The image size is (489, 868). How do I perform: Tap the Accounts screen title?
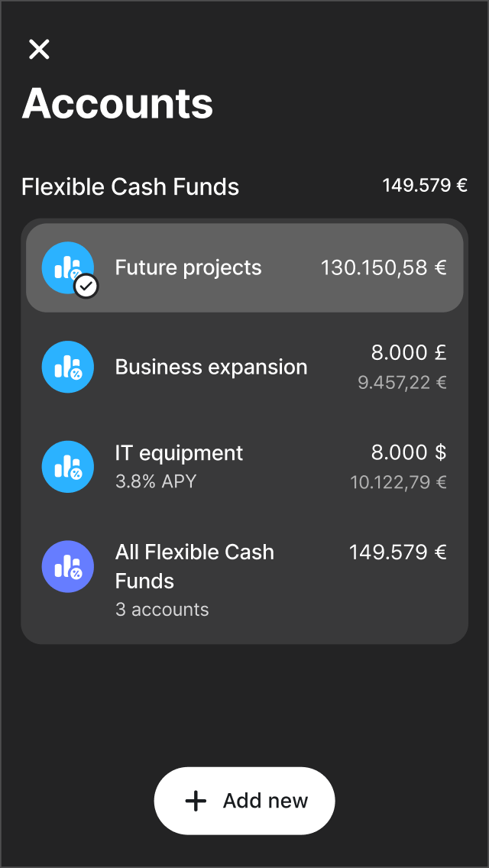pyautogui.click(x=118, y=105)
